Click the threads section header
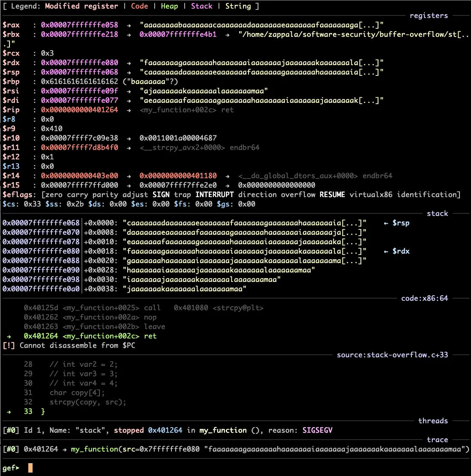This screenshot has width=471, height=476. (x=433, y=421)
